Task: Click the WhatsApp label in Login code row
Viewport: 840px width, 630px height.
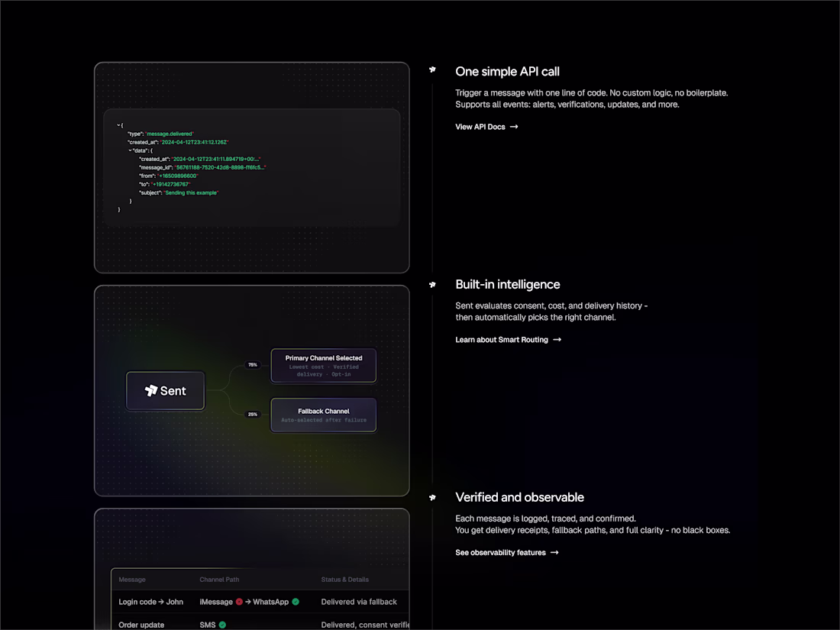Action: tap(270, 603)
